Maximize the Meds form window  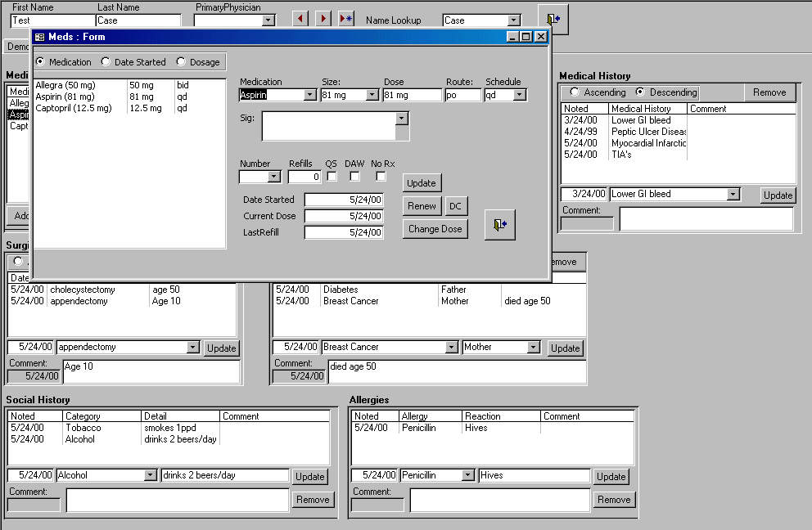coord(526,37)
